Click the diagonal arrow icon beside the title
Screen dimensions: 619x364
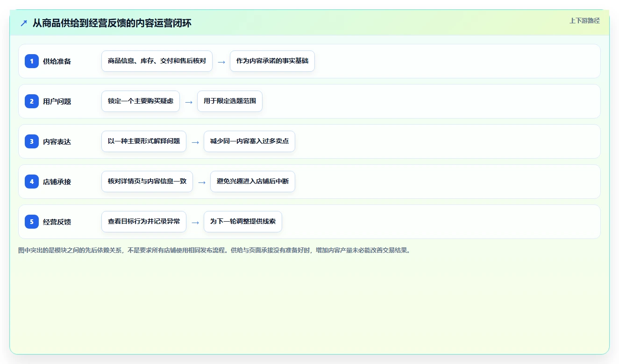[x=24, y=23]
